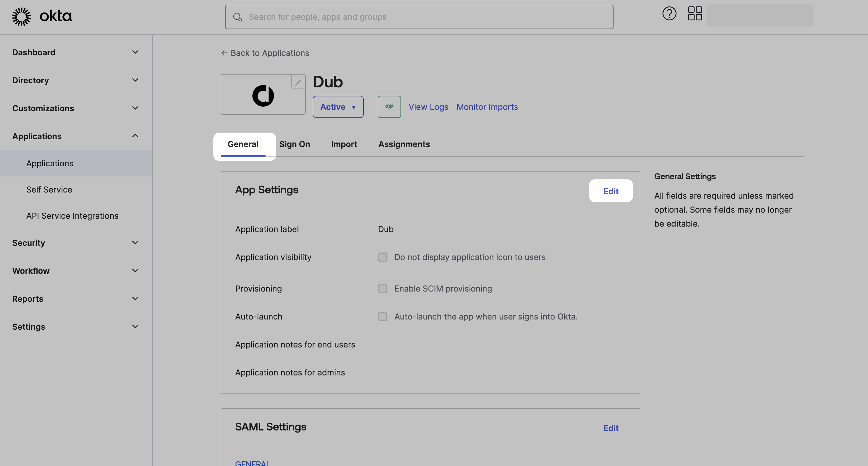Expand the Security sidebar section
Screen dimensions: 868x466
point(76,243)
